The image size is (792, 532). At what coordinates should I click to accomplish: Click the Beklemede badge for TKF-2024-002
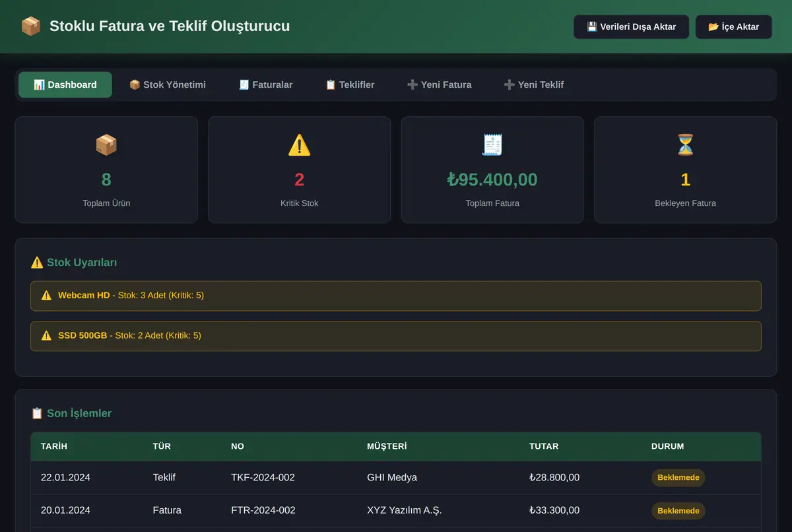[678, 478]
